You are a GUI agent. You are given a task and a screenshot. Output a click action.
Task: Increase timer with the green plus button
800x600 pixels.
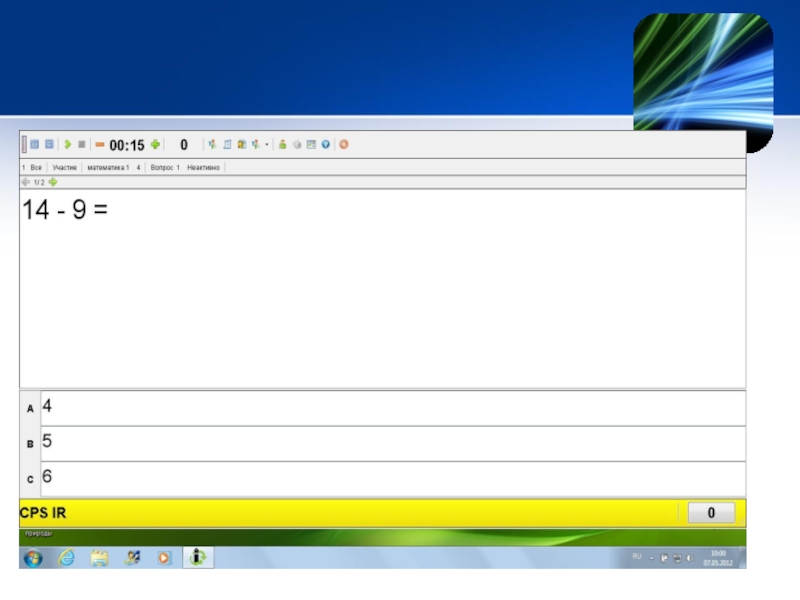(x=155, y=145)
